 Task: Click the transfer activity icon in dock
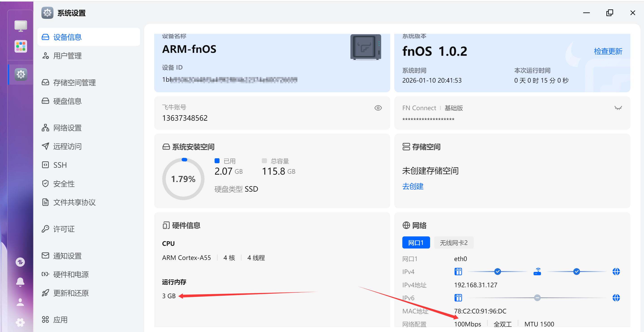20,262
